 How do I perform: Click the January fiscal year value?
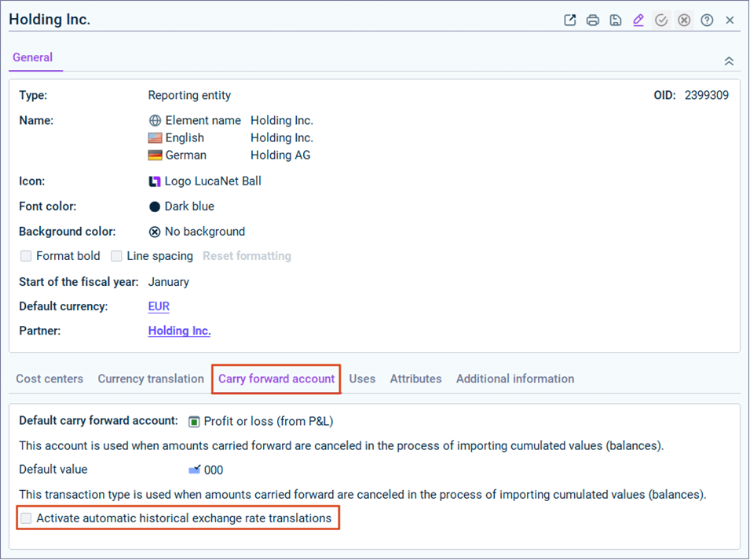(x=168, y=282)
